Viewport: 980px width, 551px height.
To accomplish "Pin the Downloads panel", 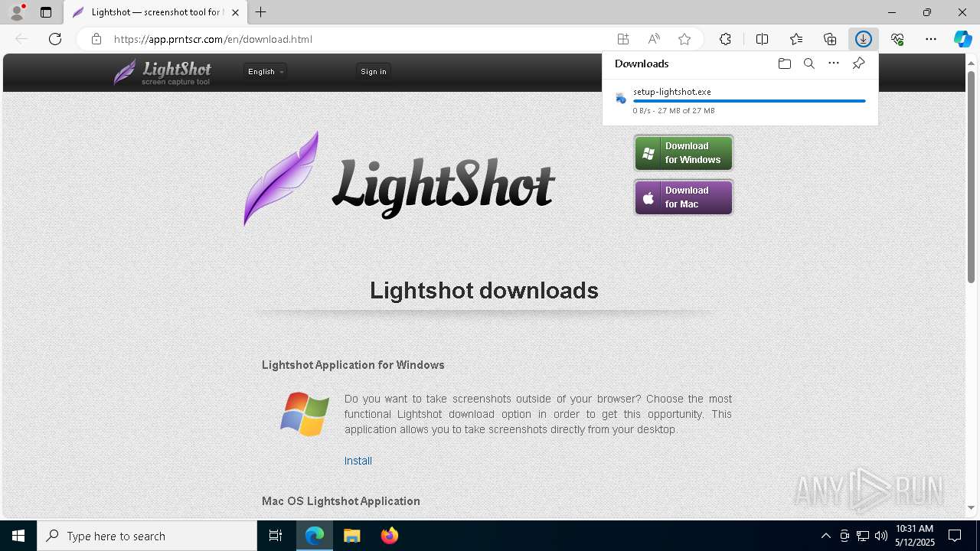I will [x=858, y=64].
